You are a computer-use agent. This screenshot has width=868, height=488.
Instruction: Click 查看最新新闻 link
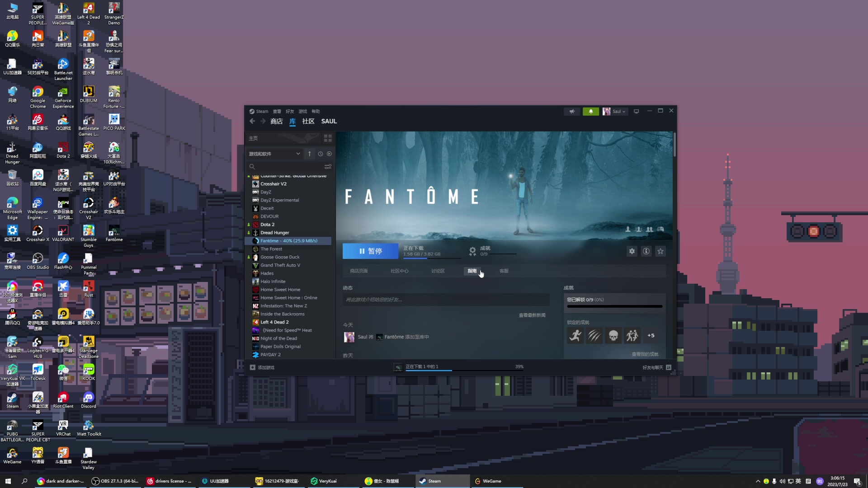pyautogui.click(x=532, y=315)
